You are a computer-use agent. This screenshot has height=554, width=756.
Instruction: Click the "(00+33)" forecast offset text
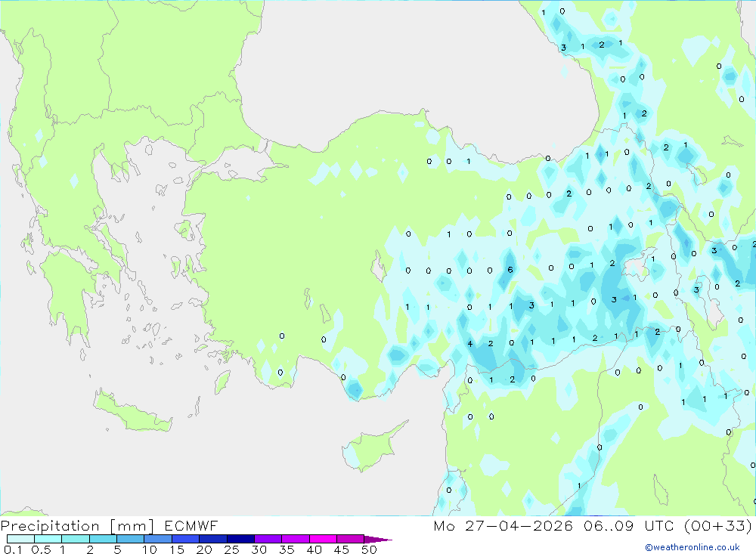coord(718,525)
